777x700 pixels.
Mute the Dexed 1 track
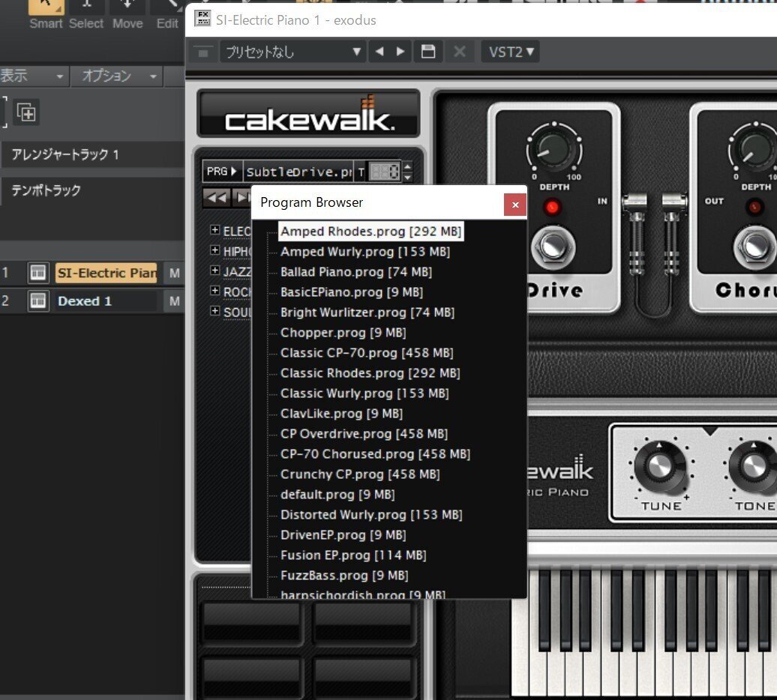pos(174,301)
